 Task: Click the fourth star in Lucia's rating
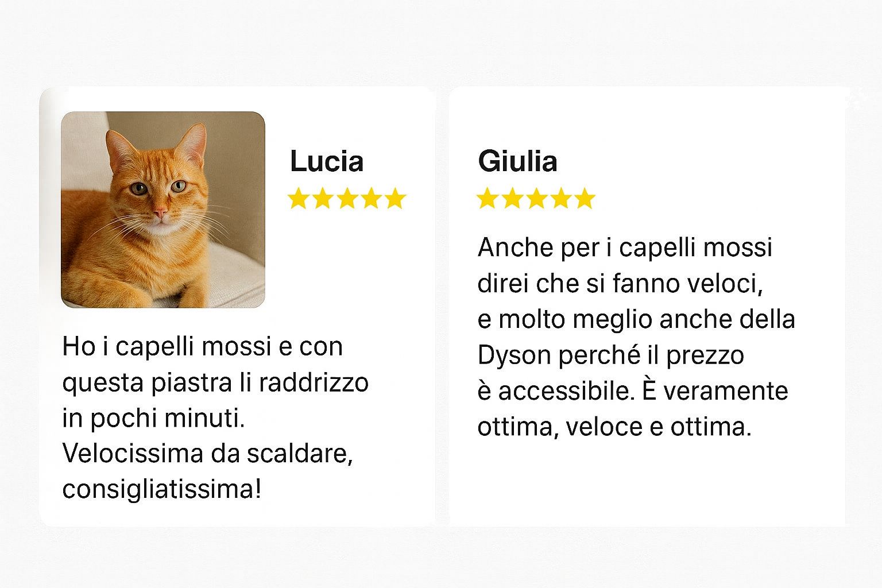coord(371,199)
